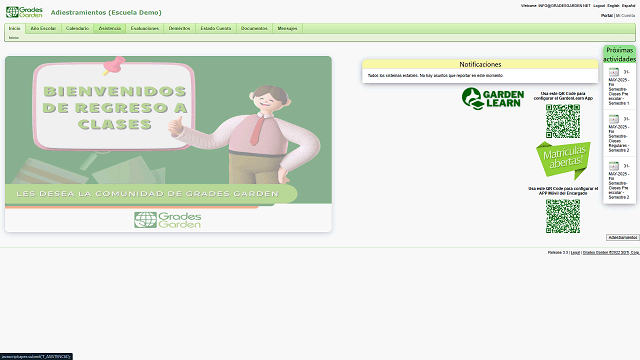Click the Grades Garden logo below banner
The image size is (640, 360).
tap(167, 220)
